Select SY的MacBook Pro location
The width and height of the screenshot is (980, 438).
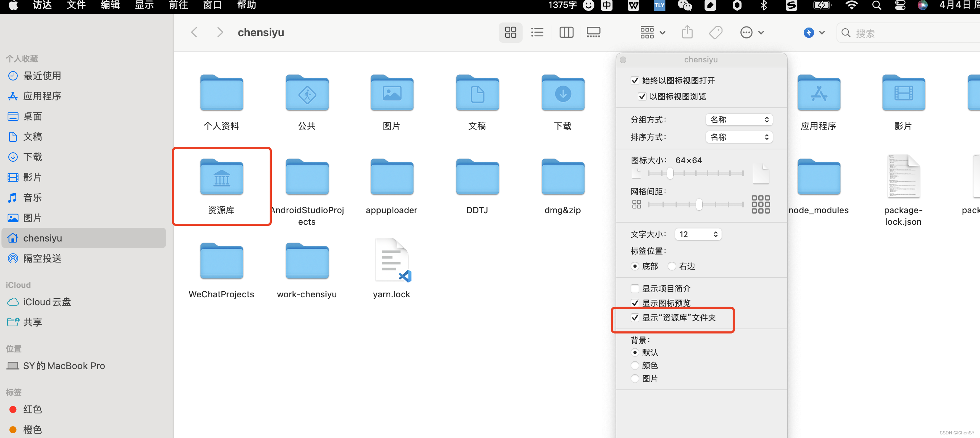[x=84, y=366]
